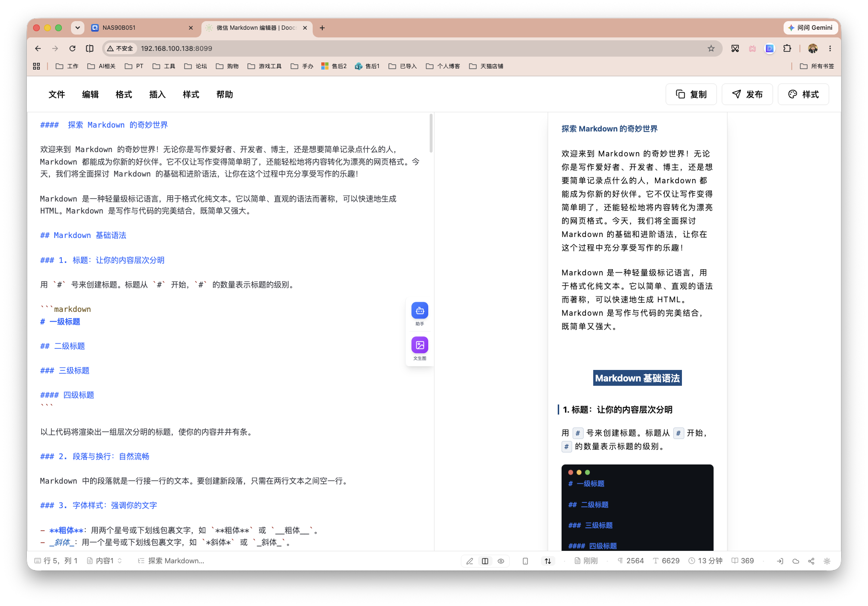The height and width of the screenshot is (606, 868).
Task: Open the outline entry 探索 Markdown… in the status bar
Action: [171, 561]
